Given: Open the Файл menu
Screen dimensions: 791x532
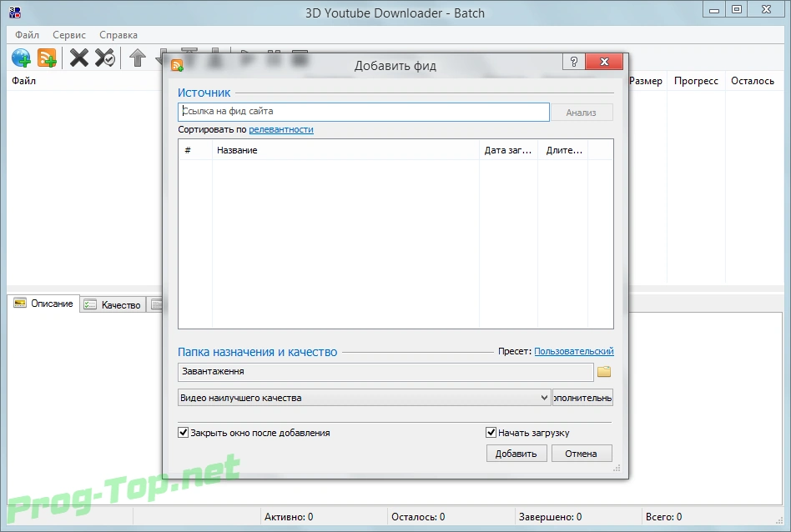Looking at the screenshot, I should coord(27,35).
